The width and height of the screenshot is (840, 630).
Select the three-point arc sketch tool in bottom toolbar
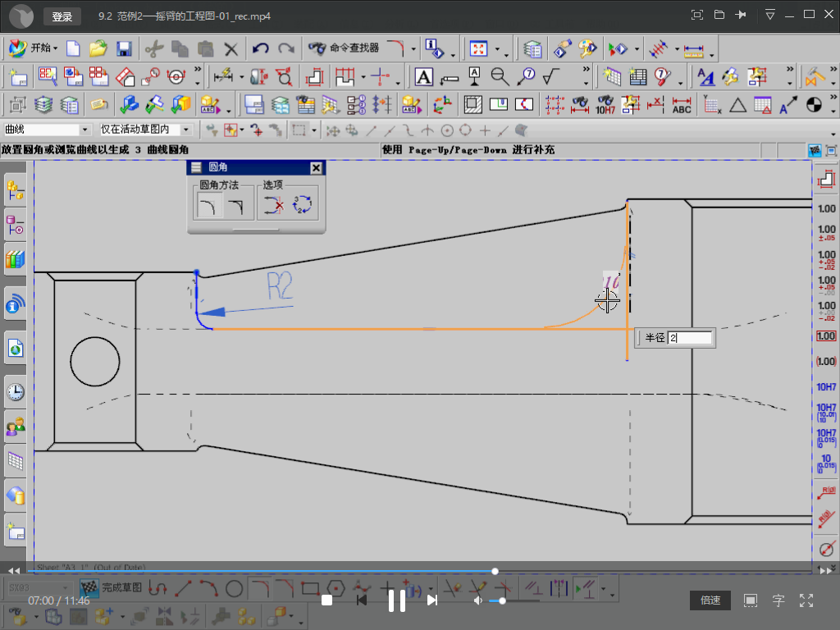pyautogui.click(x=208, y=589)
